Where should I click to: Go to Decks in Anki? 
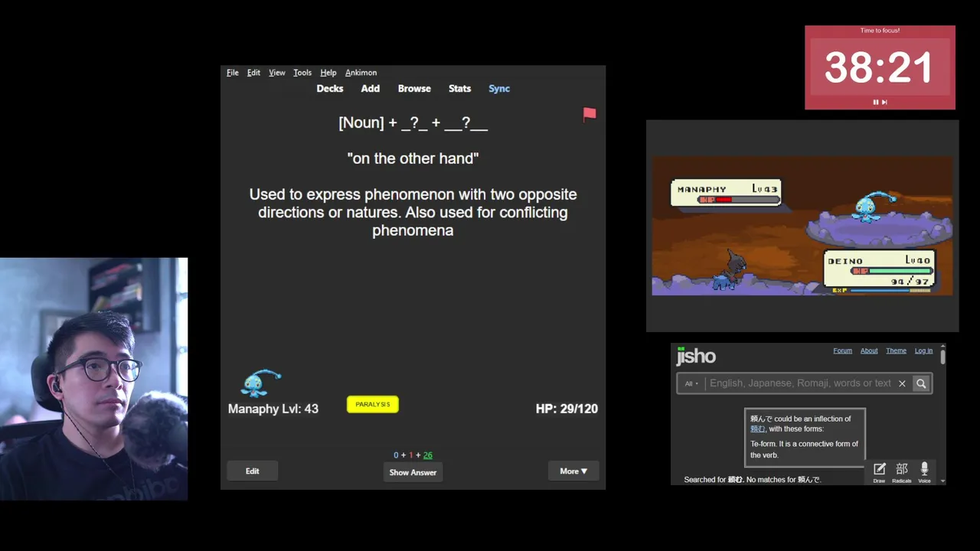(330, 89)
